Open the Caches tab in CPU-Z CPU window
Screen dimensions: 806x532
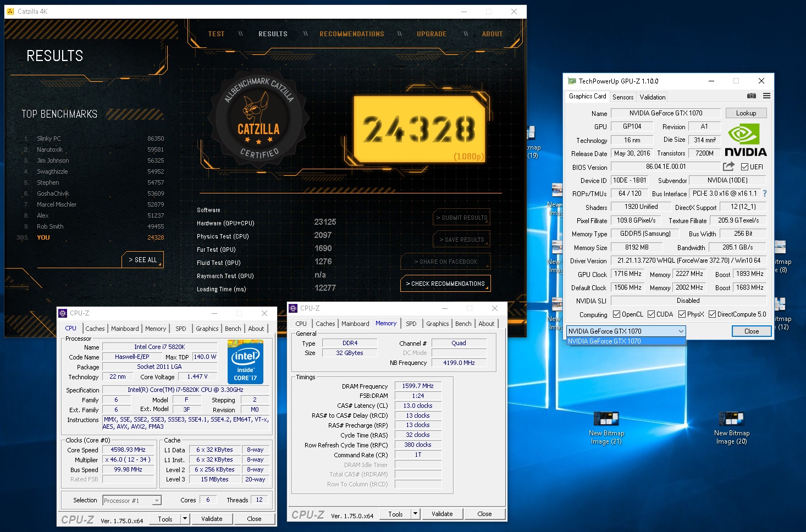(95, 329)
